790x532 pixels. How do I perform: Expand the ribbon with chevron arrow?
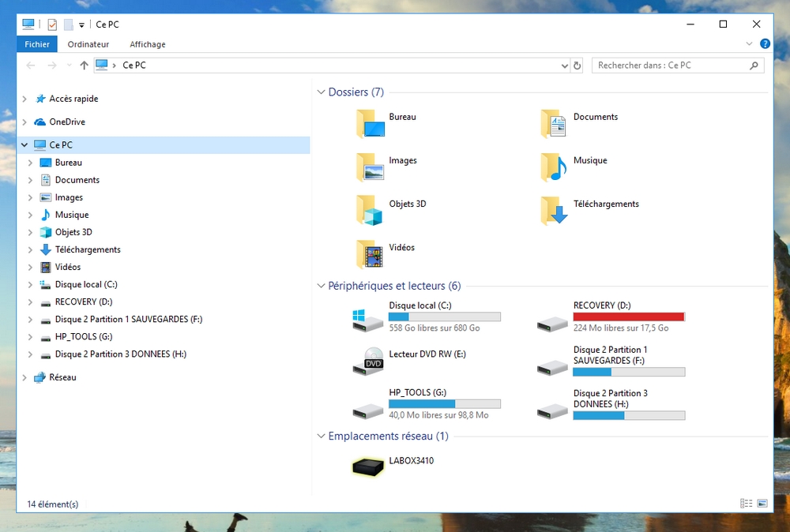[750, 44]
